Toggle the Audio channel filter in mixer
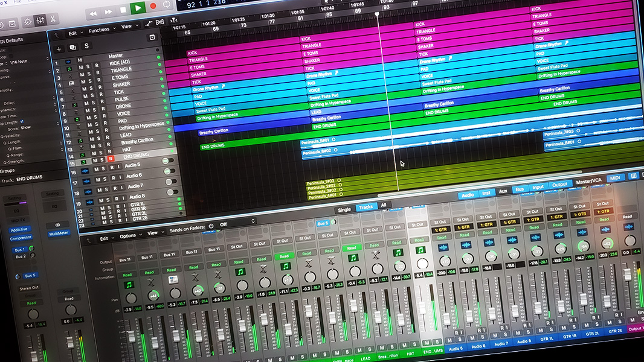Viewport: 644px width, 362px height. [x=468, y=195]
